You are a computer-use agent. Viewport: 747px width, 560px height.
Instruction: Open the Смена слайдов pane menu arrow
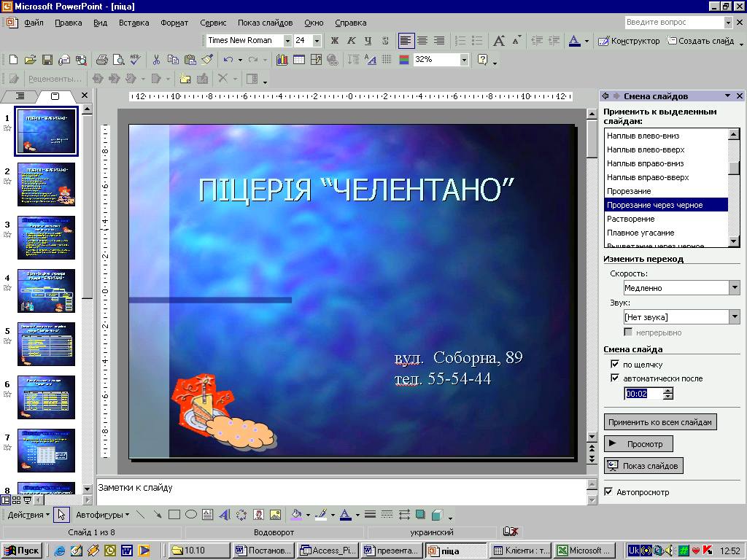point(727,96)
